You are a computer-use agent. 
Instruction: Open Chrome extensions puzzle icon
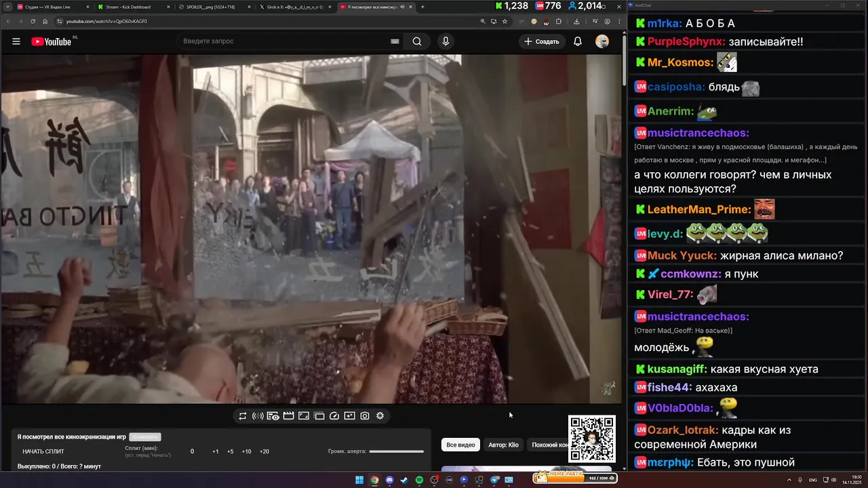[559, 21]
